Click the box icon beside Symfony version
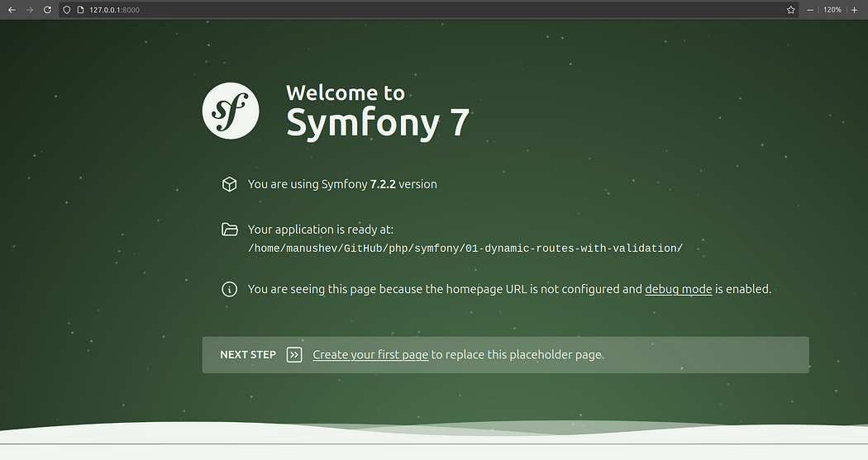 (x=229, y=184)
